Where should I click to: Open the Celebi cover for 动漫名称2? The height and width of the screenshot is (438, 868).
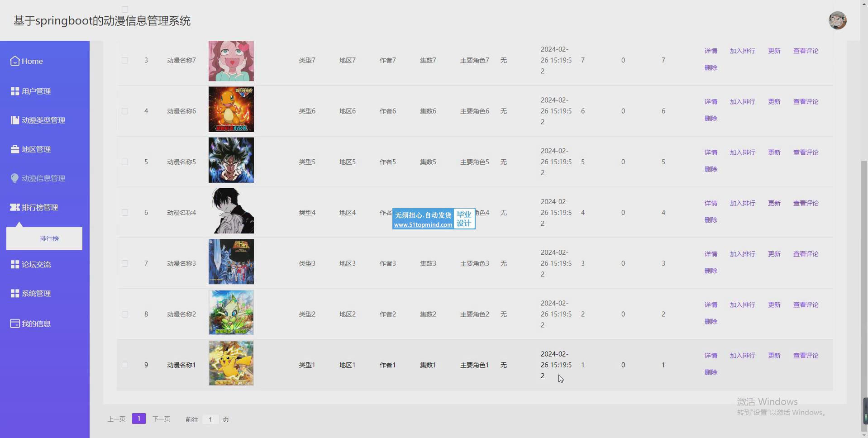pyautogui.click(x=231, y=313)
